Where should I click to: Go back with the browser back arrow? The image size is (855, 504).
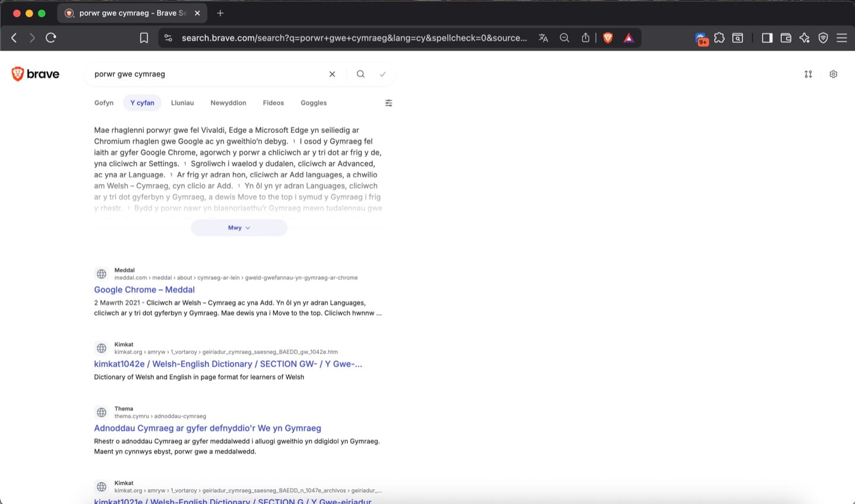[x=14, y=38]
